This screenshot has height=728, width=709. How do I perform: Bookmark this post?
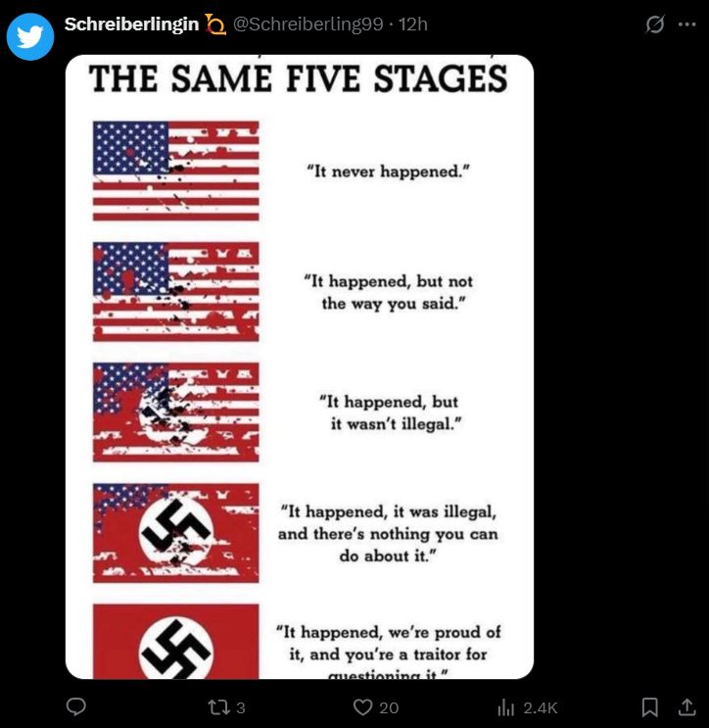click(x=649, y=707)
